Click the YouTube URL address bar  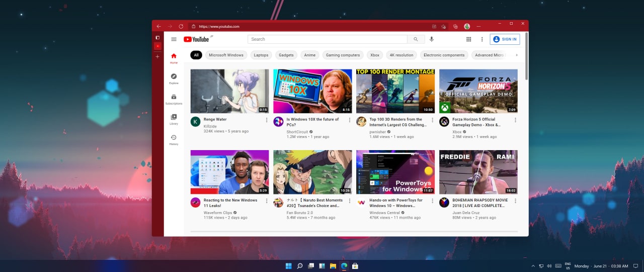pyautogui.click(x=309, y=26)
